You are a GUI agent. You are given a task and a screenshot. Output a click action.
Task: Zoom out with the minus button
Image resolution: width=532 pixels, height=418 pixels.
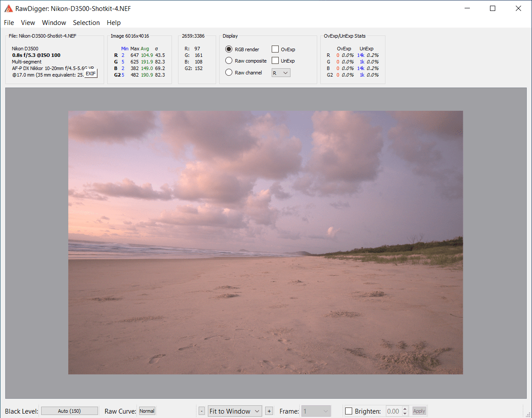pos(202,411)
